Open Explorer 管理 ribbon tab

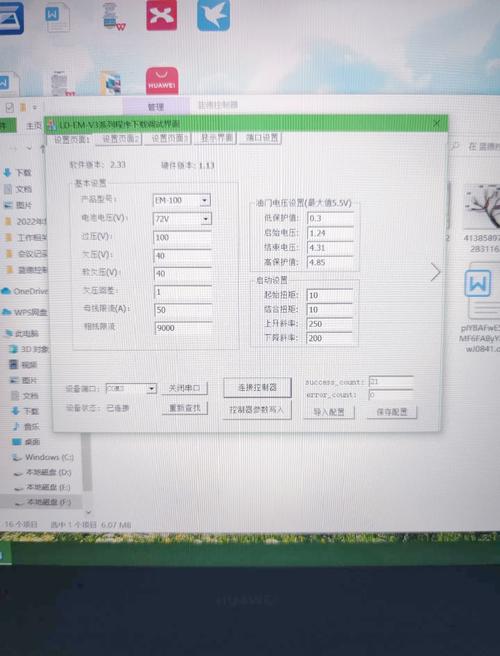[156, 106]
